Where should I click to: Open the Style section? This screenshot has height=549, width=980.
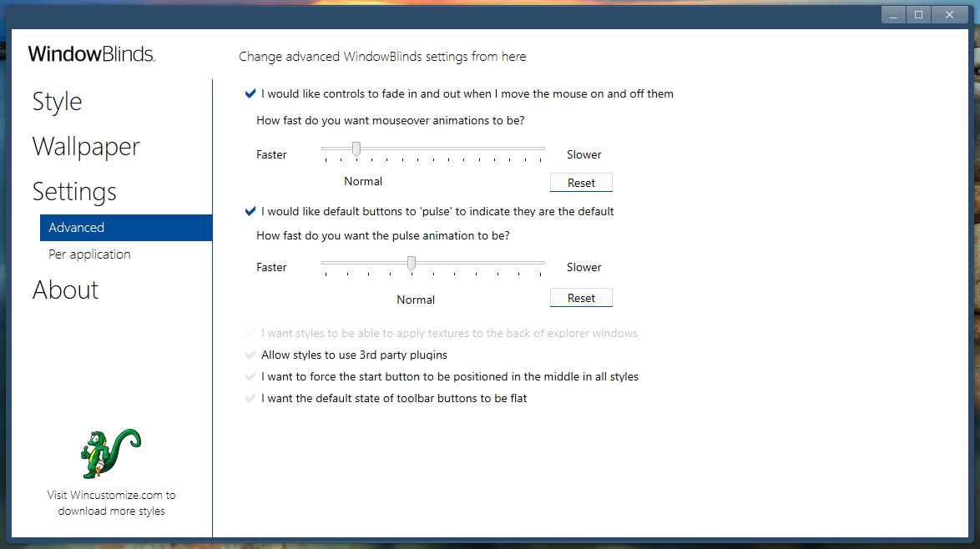[x=57, y=102]
